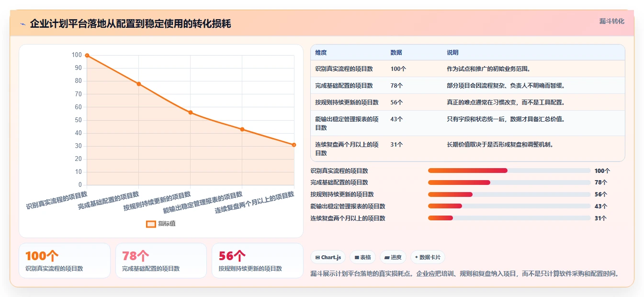Select the 数据卡片 tag chip
Image resolution: width=644 pixels, height=297 pixels.
click(x=428, y=257)
